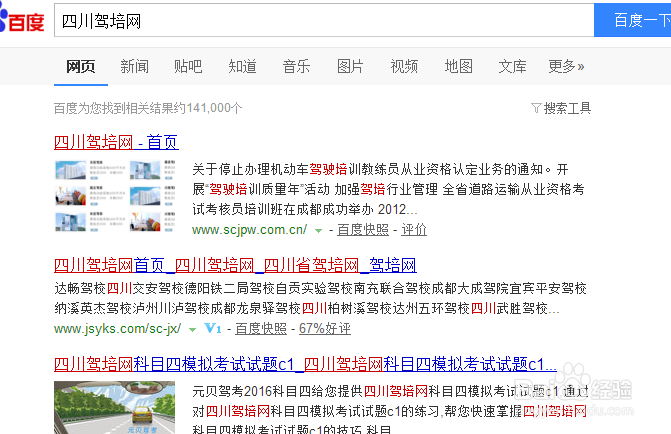Screen dimensions: 671x434
Task: Click the result count text 百度为您找到相关结果约141,000个
Action: [148, 108]
